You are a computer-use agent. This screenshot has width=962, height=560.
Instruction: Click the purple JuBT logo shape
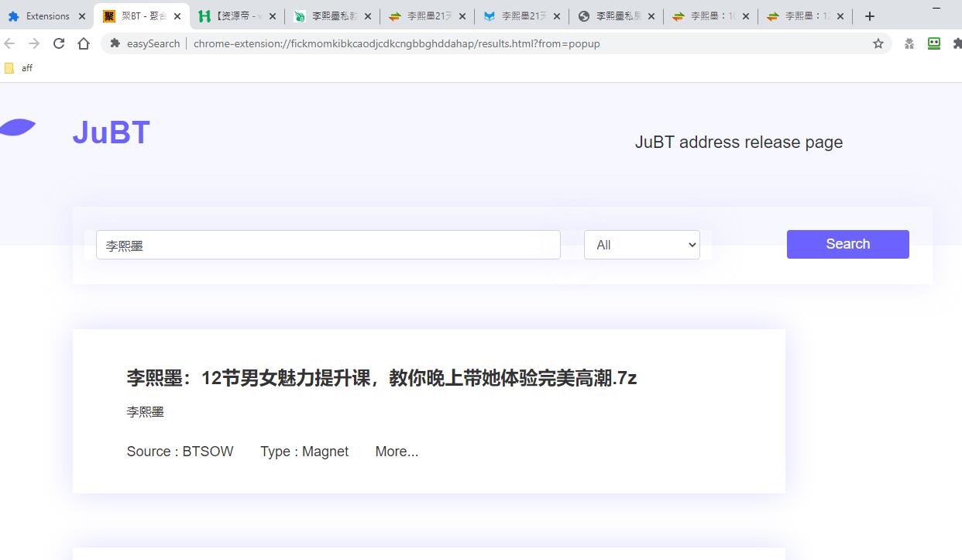coord(17,128)
